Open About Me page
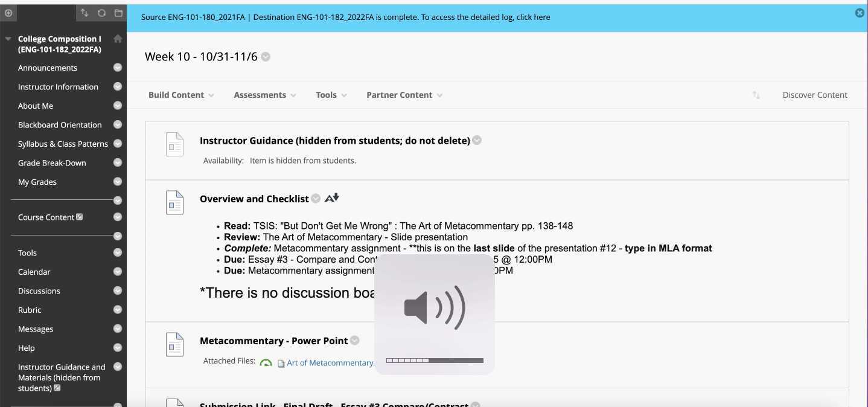The width and height of the screenshot is (868, 407). click(36, 106)
